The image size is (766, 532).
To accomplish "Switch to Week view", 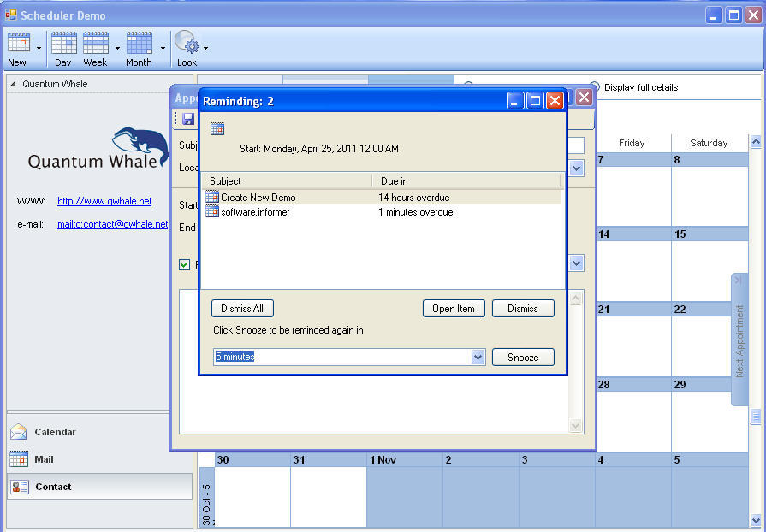I will pos(95,49).
